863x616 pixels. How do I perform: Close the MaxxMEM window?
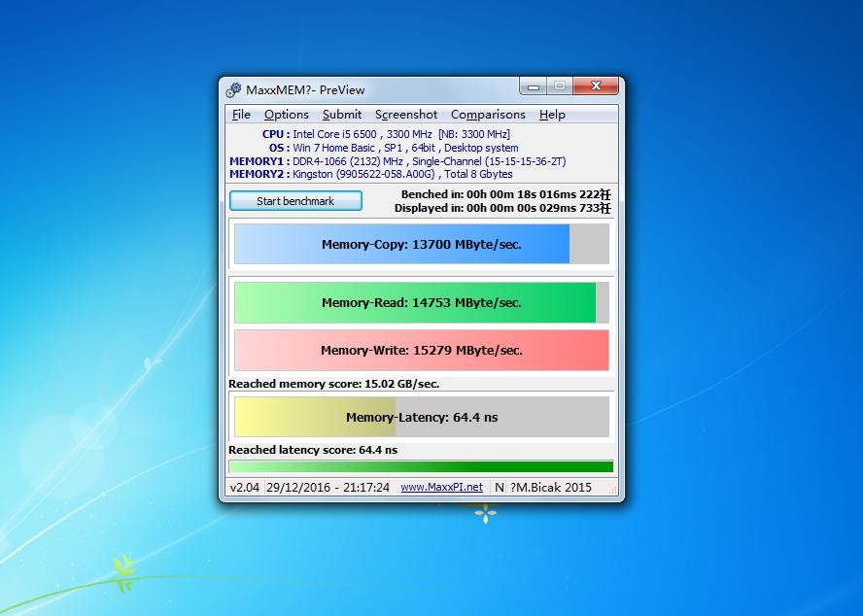[595, 86]
